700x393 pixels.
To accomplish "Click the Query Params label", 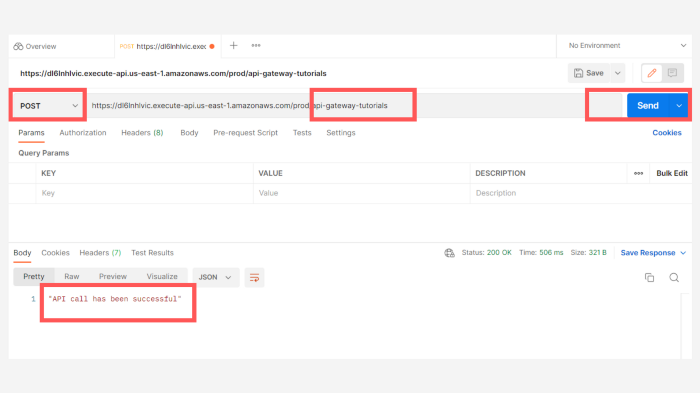I will click(x=44, y=153).
